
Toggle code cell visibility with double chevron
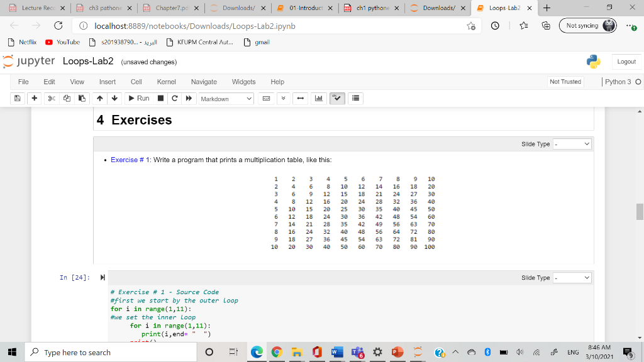(284, 99)
